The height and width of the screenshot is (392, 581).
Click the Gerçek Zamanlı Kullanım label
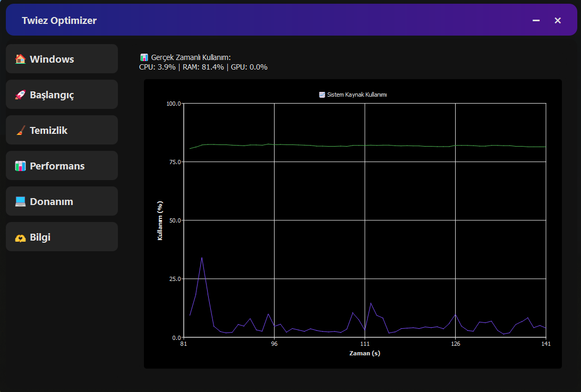191,57
